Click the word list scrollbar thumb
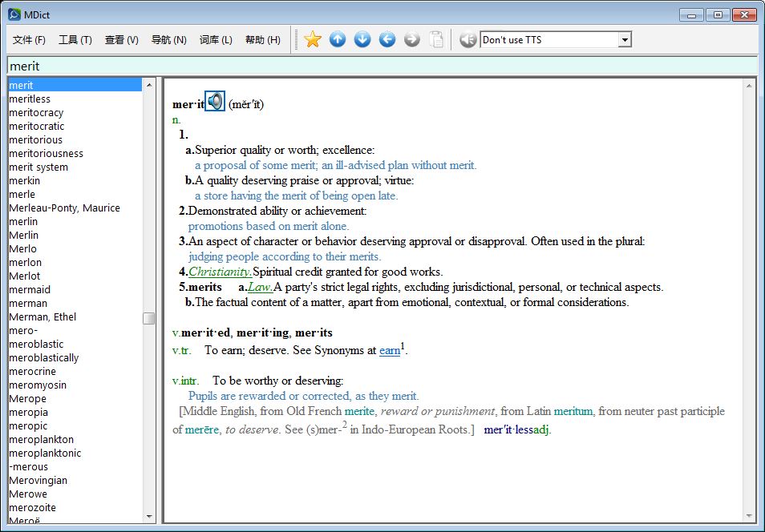 pos(149,318)
